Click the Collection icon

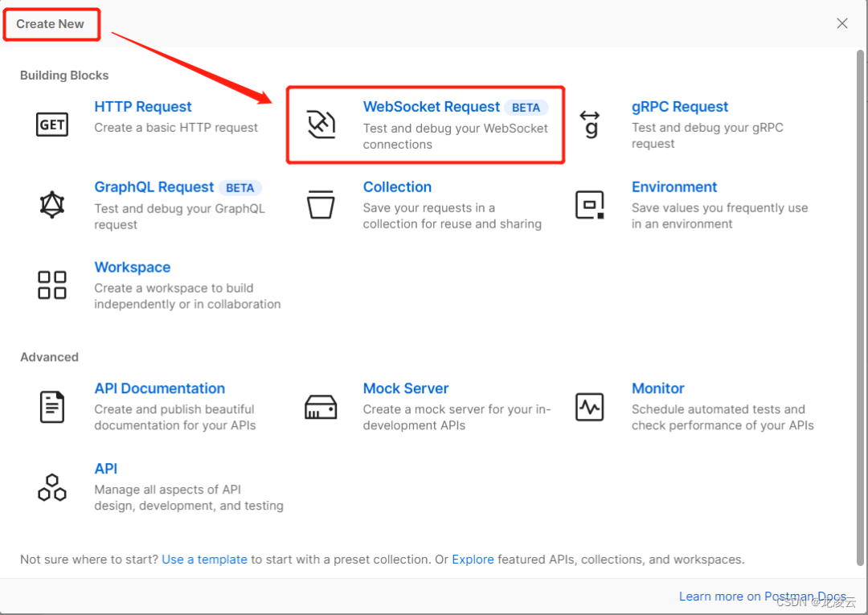[x=321, y=204]
